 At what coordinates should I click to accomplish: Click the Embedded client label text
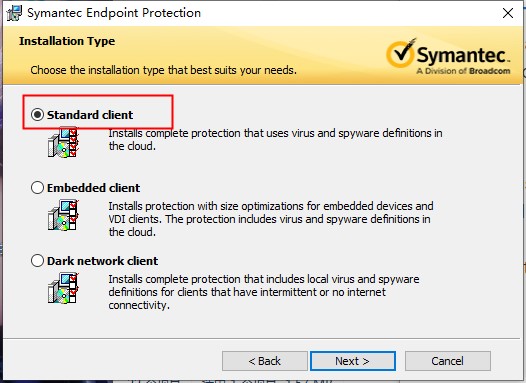(93, 188)
